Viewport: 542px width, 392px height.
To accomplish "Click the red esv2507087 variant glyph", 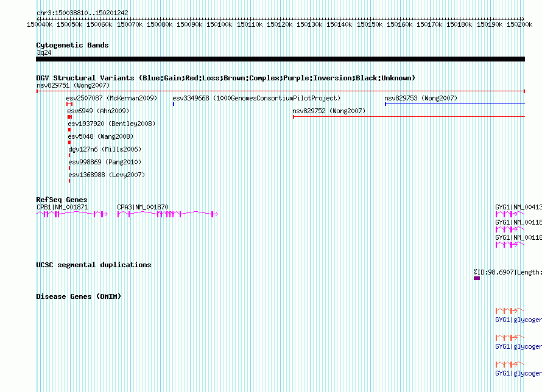I will pyautogui.click(x=69, y=104).
